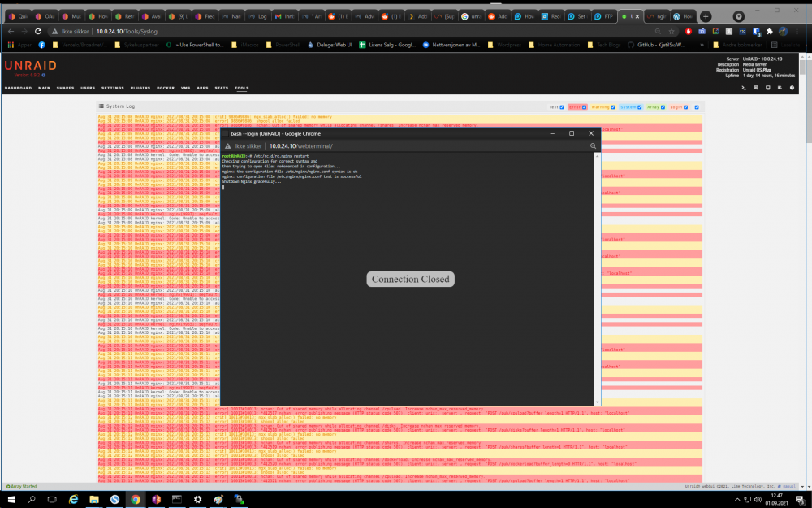
Task: Toggle the Warning log filter checkbox
Action: (x=612, y=107)
